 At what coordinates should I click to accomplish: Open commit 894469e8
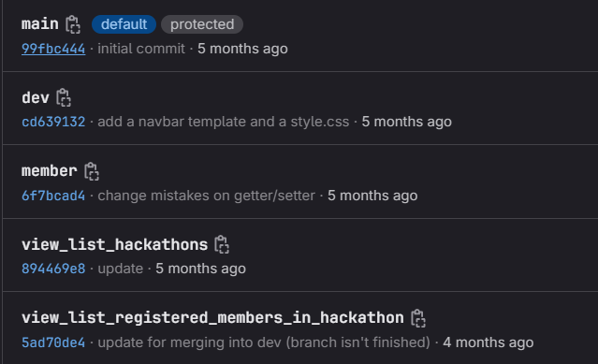[x=53, y=269]
